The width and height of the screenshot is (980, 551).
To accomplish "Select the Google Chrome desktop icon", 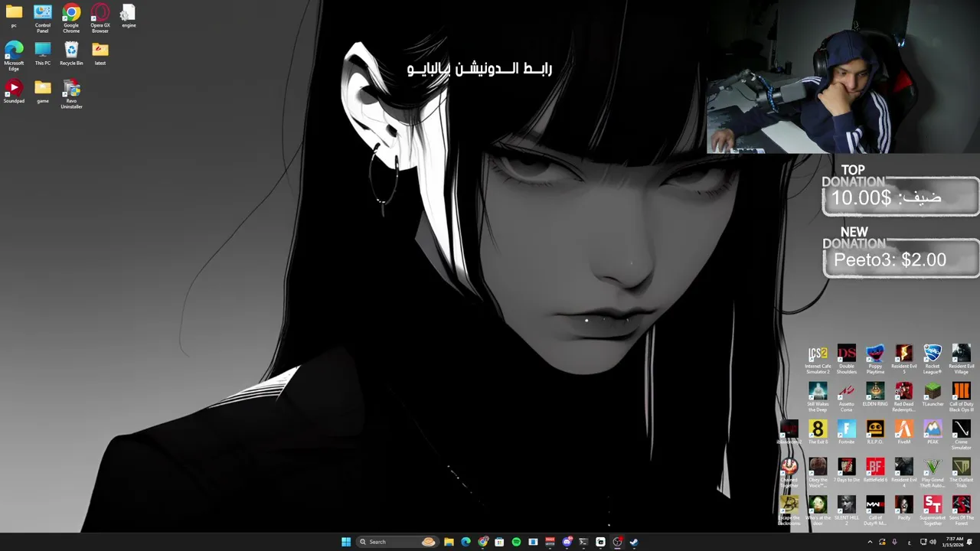I will pyautogui.click(x=71, y=19).
